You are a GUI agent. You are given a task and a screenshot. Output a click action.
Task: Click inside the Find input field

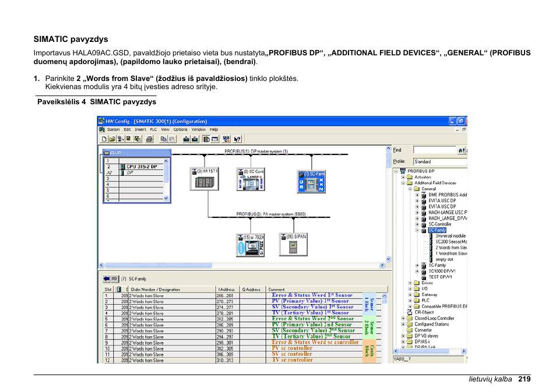(434, 149)
